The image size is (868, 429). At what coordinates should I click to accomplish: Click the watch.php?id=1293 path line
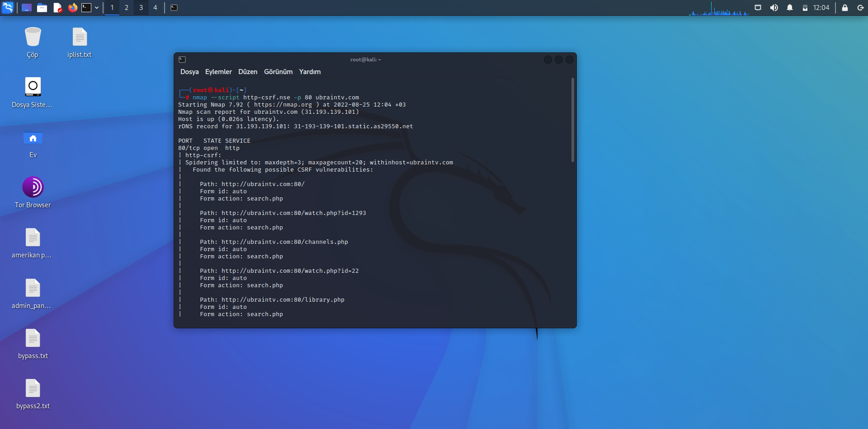coord(283,213)
